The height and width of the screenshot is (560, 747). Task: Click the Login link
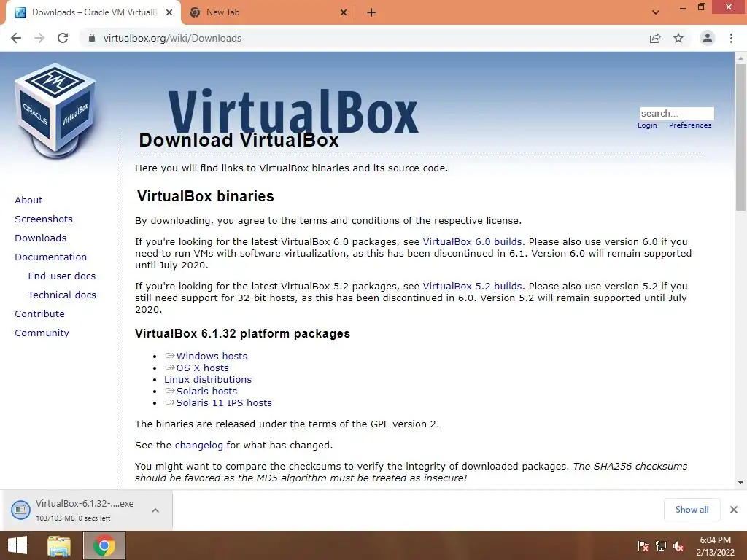click(x=647, y=125)
